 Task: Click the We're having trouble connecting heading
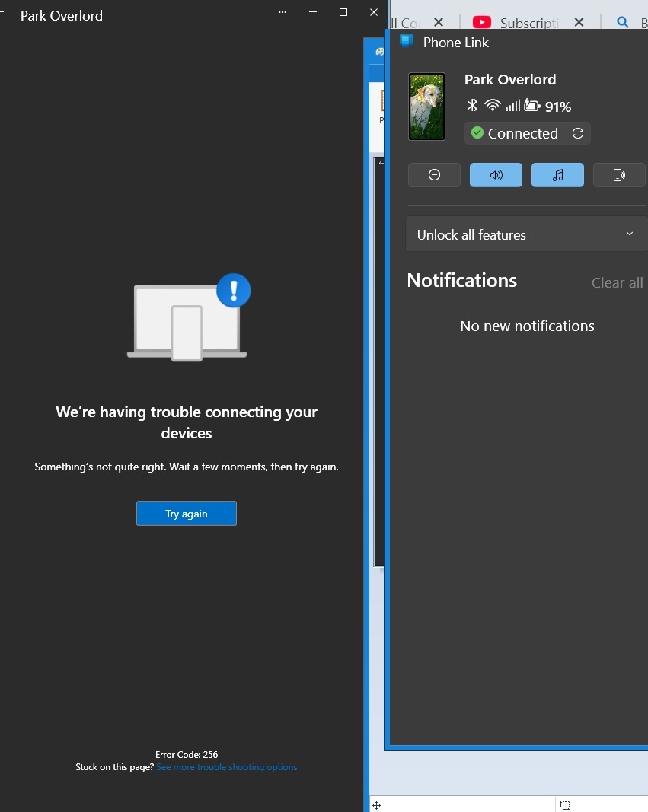187,422
